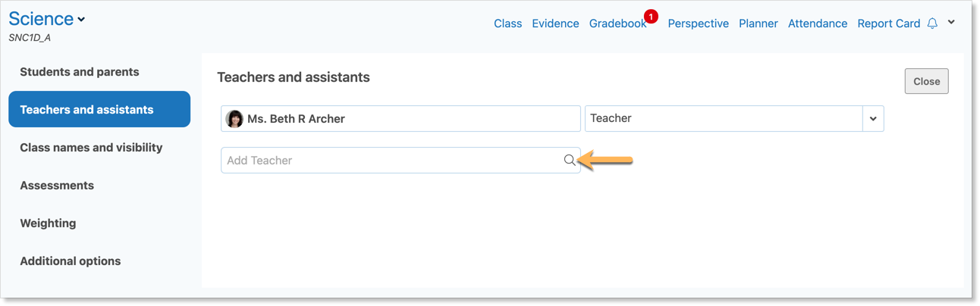Open the Teacher role dropdown arrow

(873, 119)
